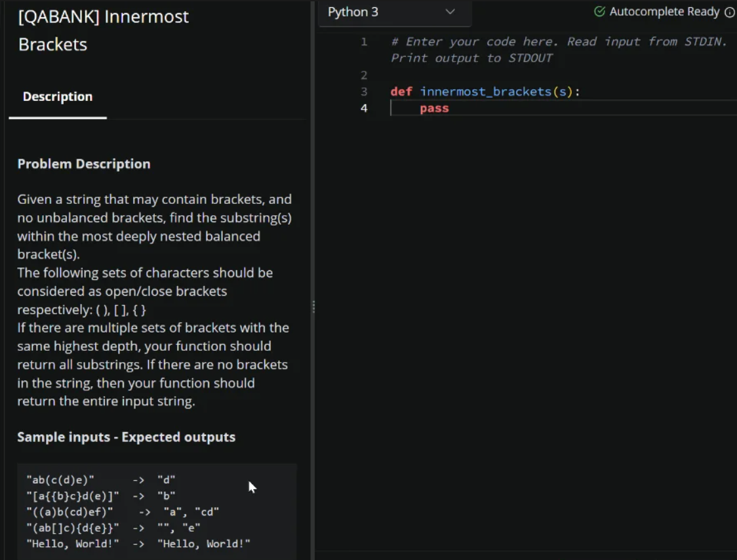Click the STDIN comment on line 1
This screenshot has height=560, width=737.
[557, 41]
